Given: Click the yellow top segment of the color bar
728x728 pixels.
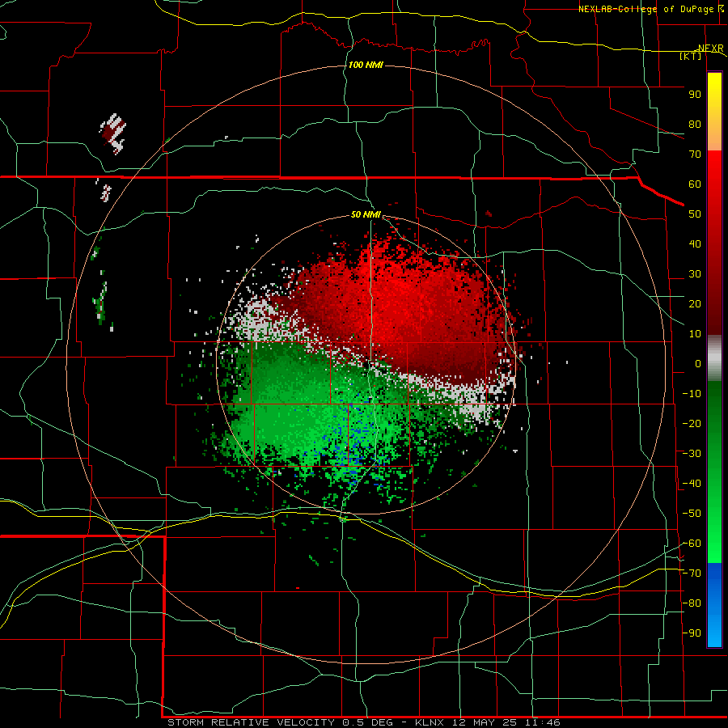Looking at the screenshot, I should pos(714,112).
